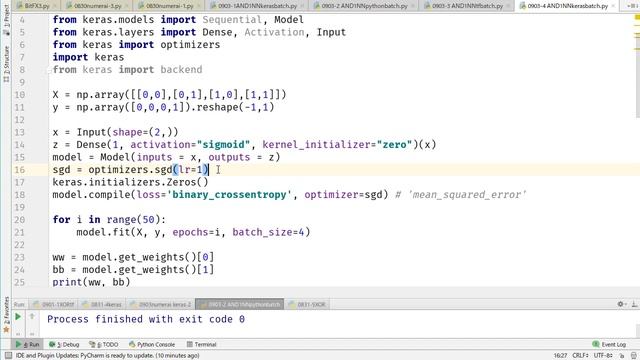
Task: Change UTF-8 file encoding
Action: pyautogui.click(x=602, y=356)
